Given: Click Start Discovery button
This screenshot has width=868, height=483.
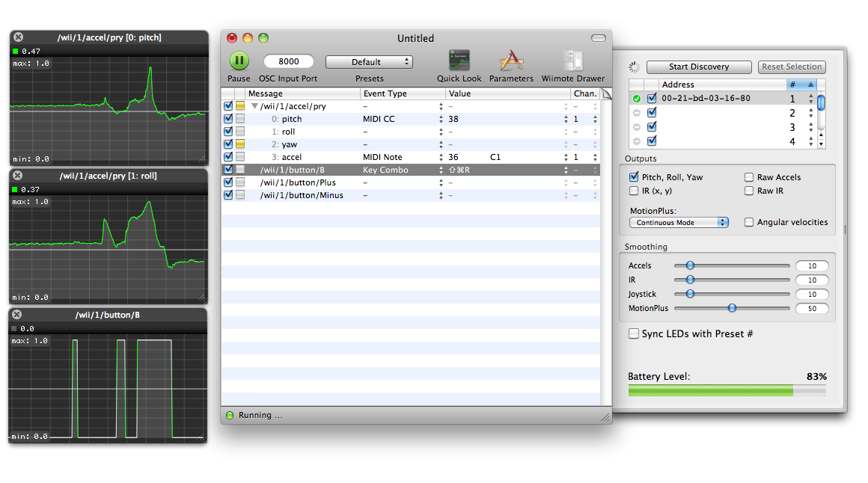Looking at the screenshot, I should point(699,67).
